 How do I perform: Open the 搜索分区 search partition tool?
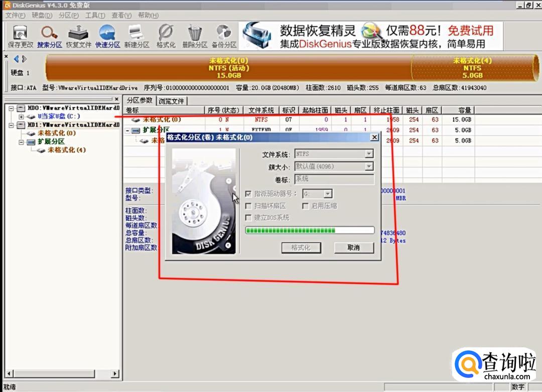point(49,37)
